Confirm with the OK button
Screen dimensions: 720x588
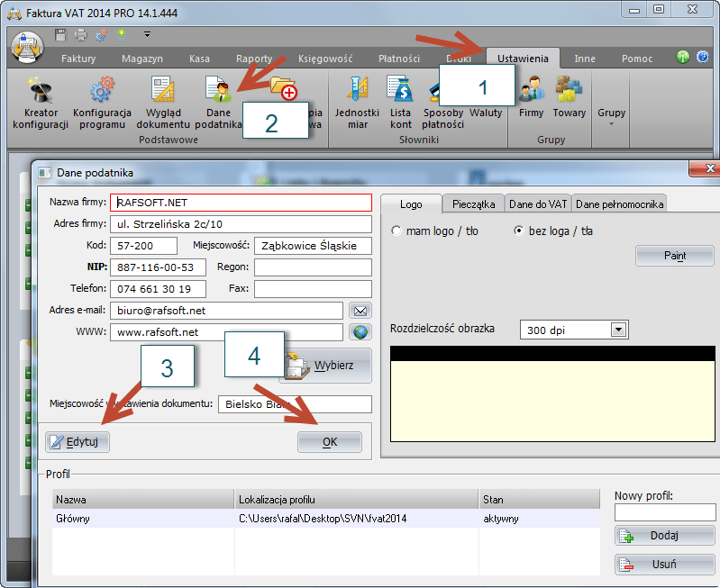pyautogui.click(x=330, y=442)
